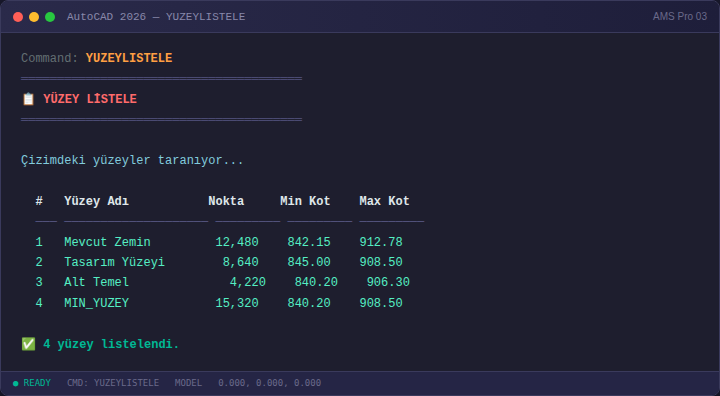Viewport: 720px width, 396px height.
Task: Click the point count 4,220
Action: pyautogui.click(x=248, y=282)
